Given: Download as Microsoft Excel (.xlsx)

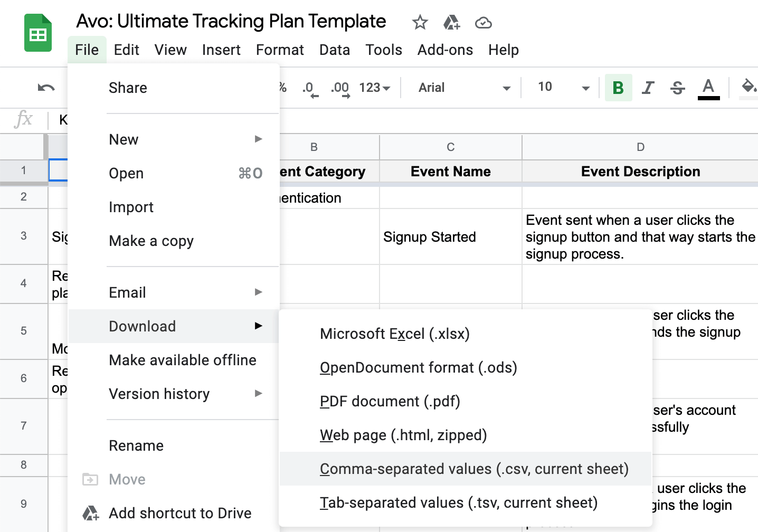Looking at the screenshot, I should pyautogui.click(x=395, y=334).
